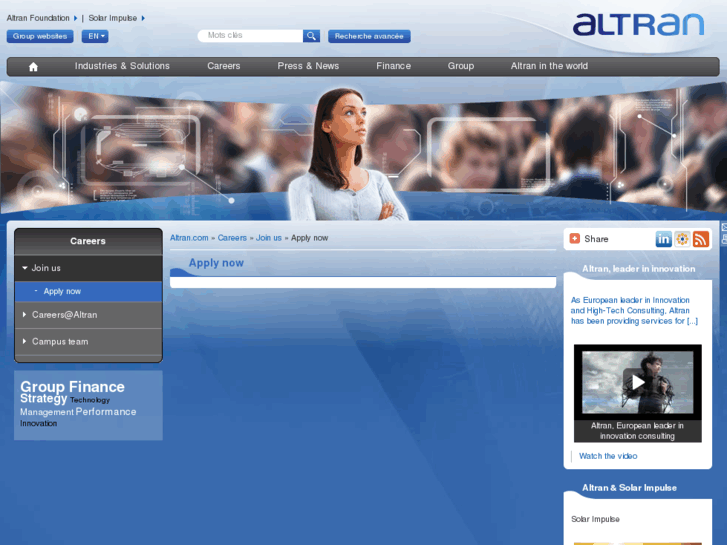Viewport: 727px width, 545px height.
Task: Click the Group websites button
Action: 40,36
